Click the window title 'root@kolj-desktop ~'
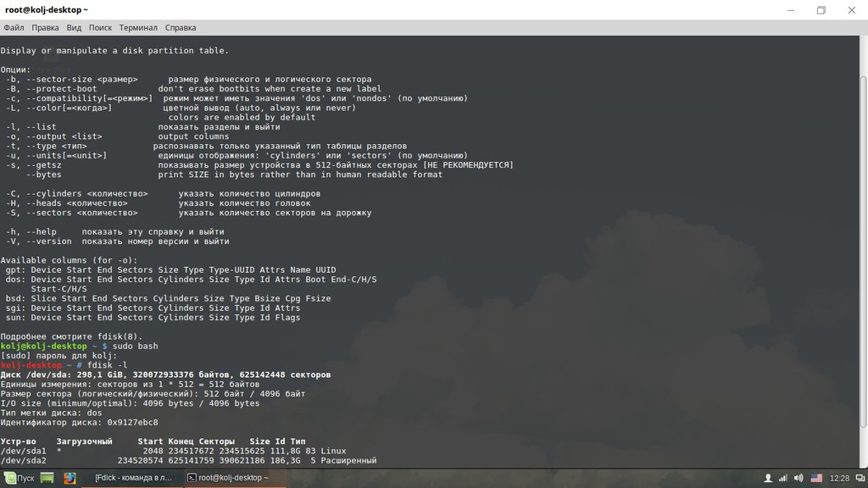Image resolution: width=868 pixels, height=488 pixels. (47, 10)
